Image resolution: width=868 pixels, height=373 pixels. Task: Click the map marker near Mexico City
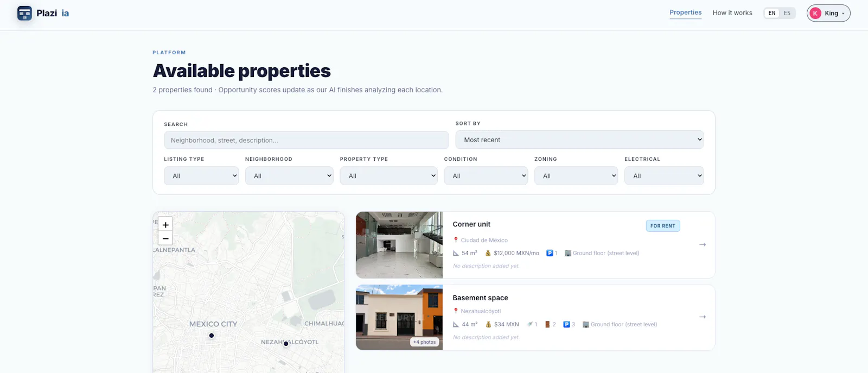(x=212, y=336)
